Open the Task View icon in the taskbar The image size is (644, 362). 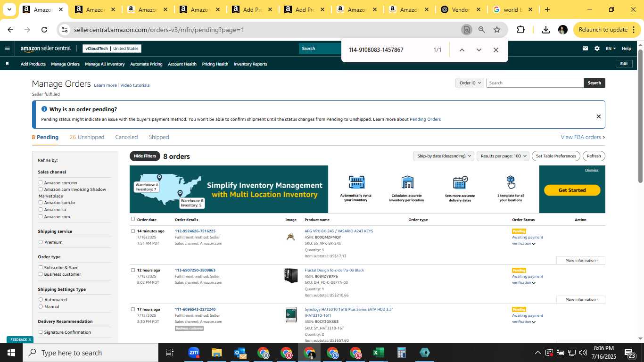click(170, 353)
